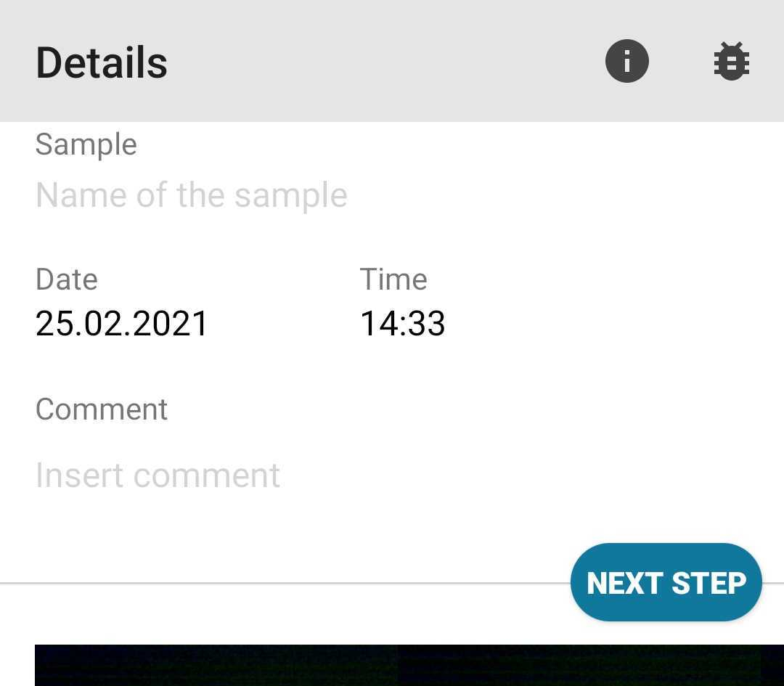Image resolution: width=784 pixels, height=686 pixels.
Task: Show app information via circled i
Action: [626, 61]
